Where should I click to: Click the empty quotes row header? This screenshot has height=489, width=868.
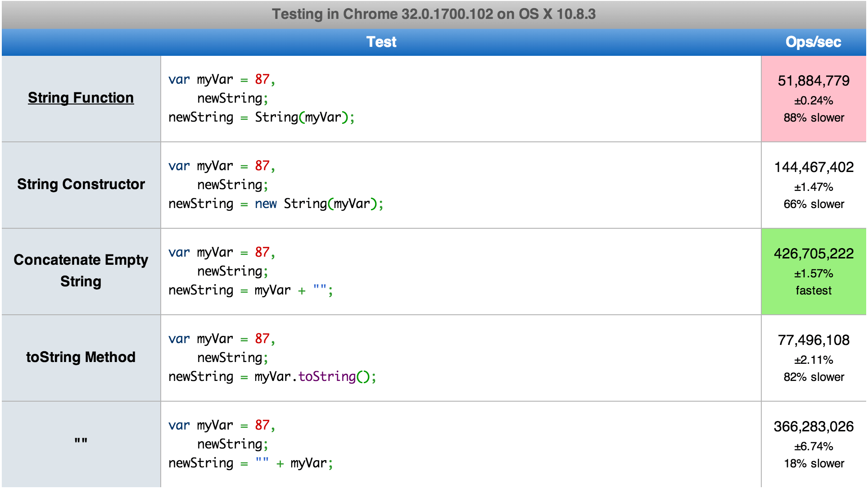(81, 442)
